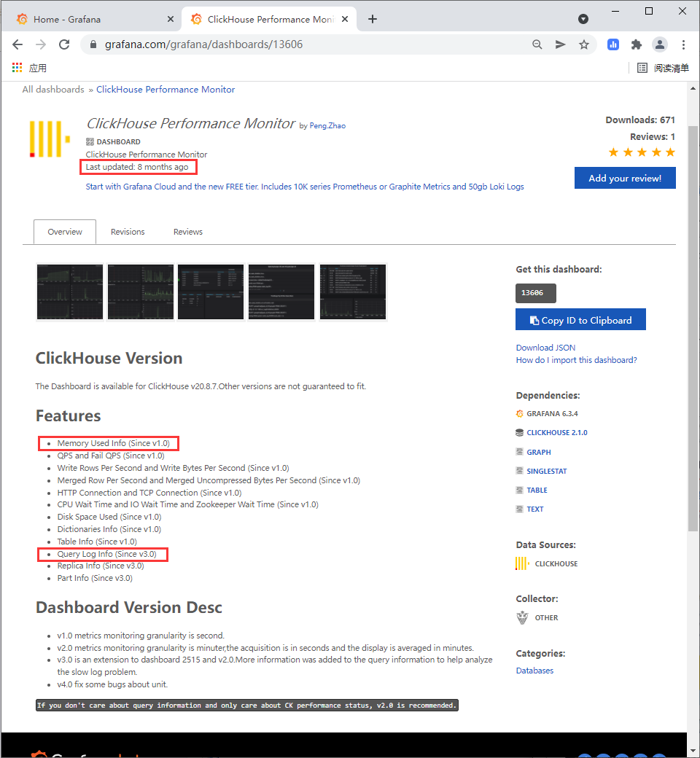Click the fifth rating star
The image size is (700, 758).
[x=670, y=153]
